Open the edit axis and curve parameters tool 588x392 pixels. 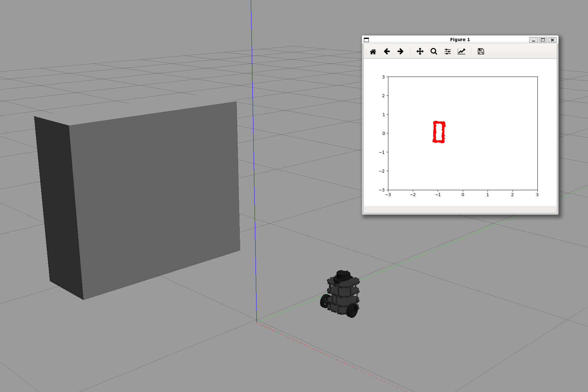pos(461,51)
